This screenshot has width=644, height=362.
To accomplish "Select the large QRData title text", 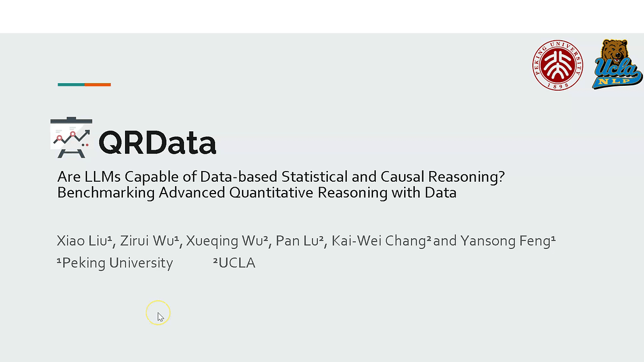I will [157, 142].
